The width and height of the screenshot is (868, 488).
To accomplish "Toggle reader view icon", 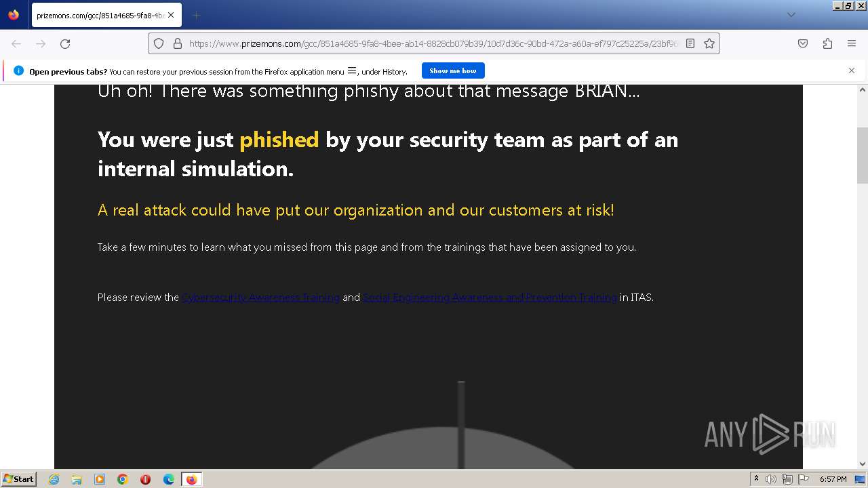I will [x=690, y=43].
